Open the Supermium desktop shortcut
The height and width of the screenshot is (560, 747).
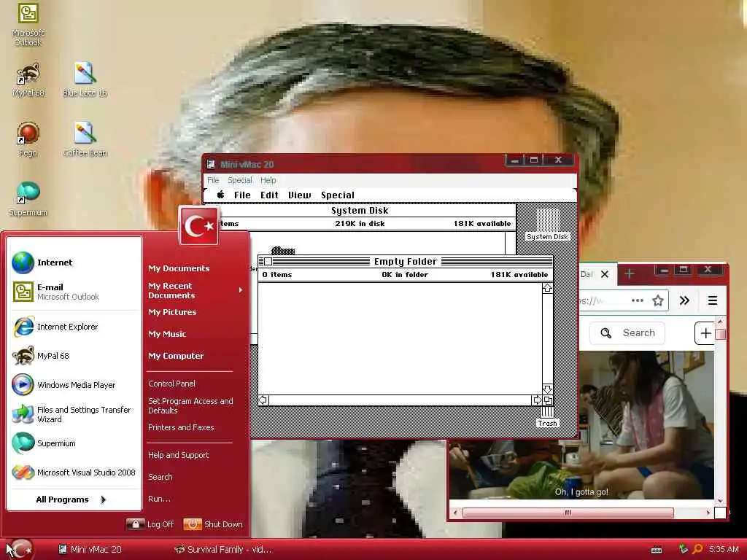28,199
